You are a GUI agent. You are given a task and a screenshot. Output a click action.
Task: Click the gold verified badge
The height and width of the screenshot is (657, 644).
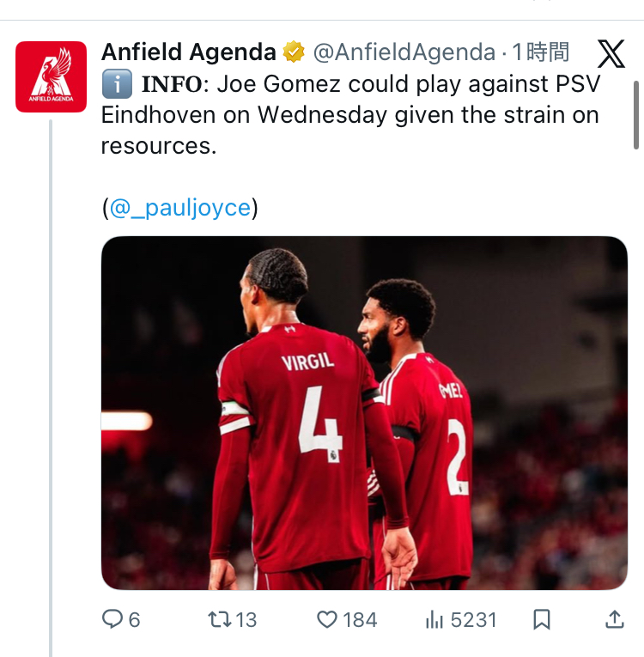[294, 52]
